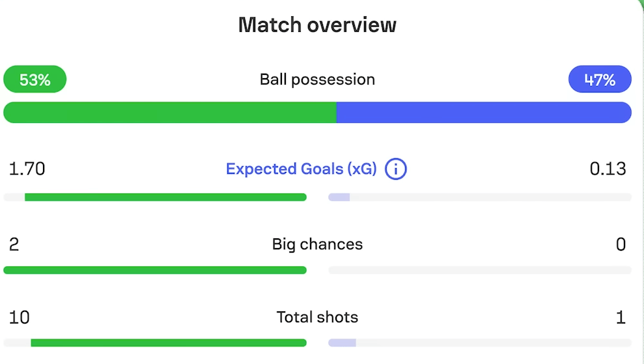Click the empty away Big chances bar
644x364 pixels.
click(x=480, y=270)
